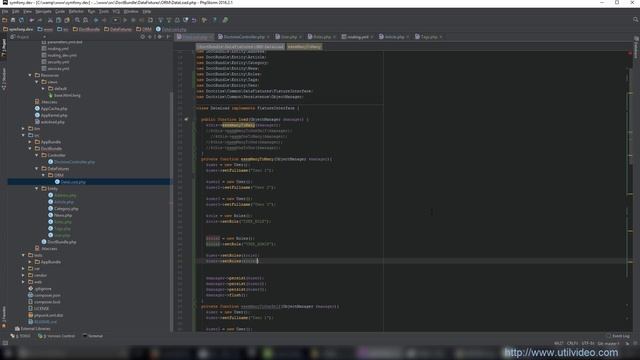Click the Save All toolbar icon
The height and width of the screenshot is (360, 640).
[13, 20]
